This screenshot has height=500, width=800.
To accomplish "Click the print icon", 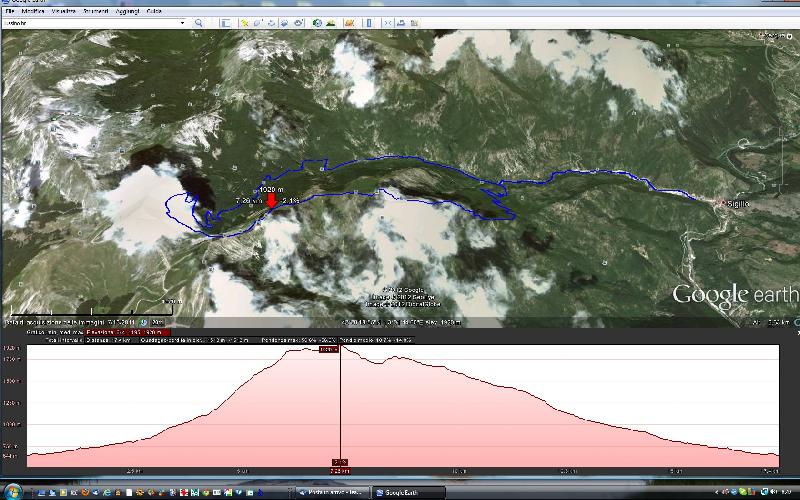I will [401, 23].
